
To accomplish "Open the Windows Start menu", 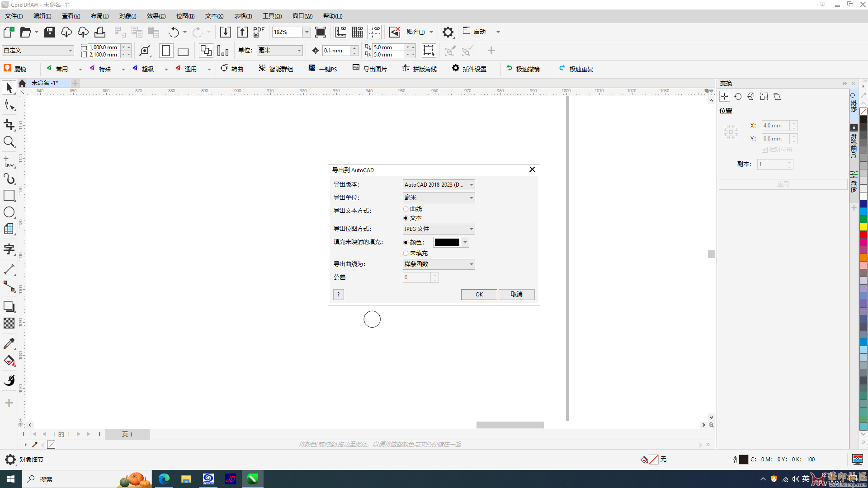I will coord(11,479).
